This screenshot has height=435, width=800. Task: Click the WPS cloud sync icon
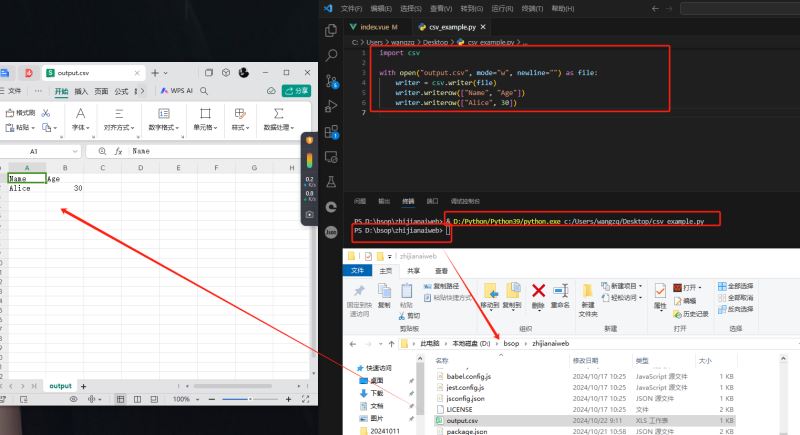(271, 91)
